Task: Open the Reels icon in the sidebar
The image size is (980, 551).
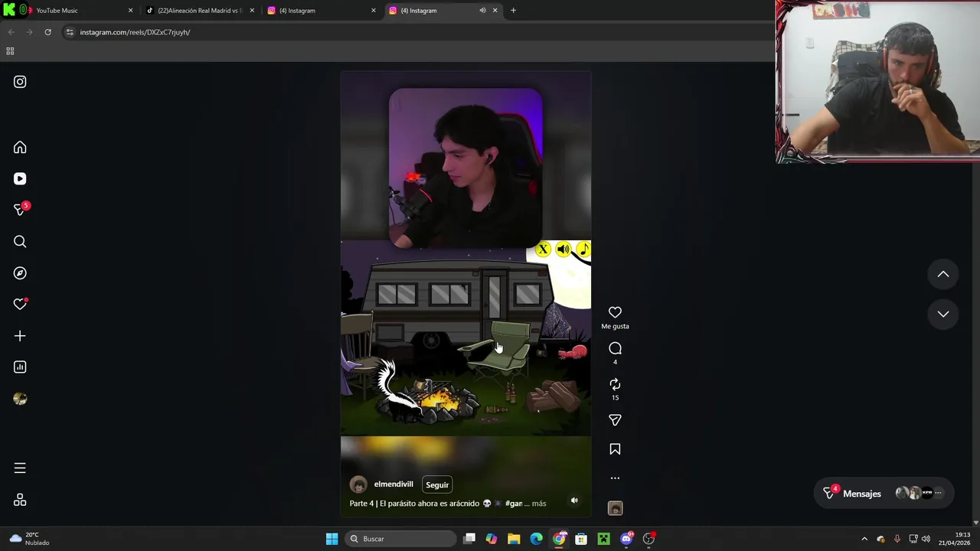Action: pos(20,178)
